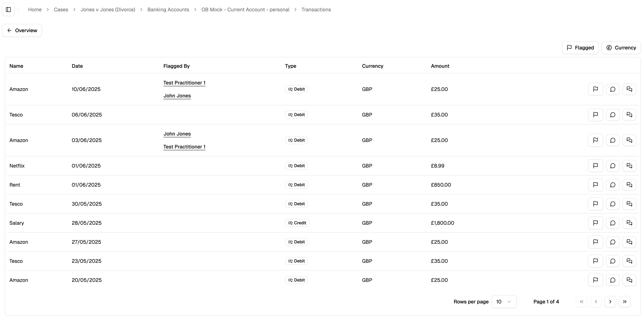
Task: Open Banking Accounts breadcrumb
Action: [168, 10]
